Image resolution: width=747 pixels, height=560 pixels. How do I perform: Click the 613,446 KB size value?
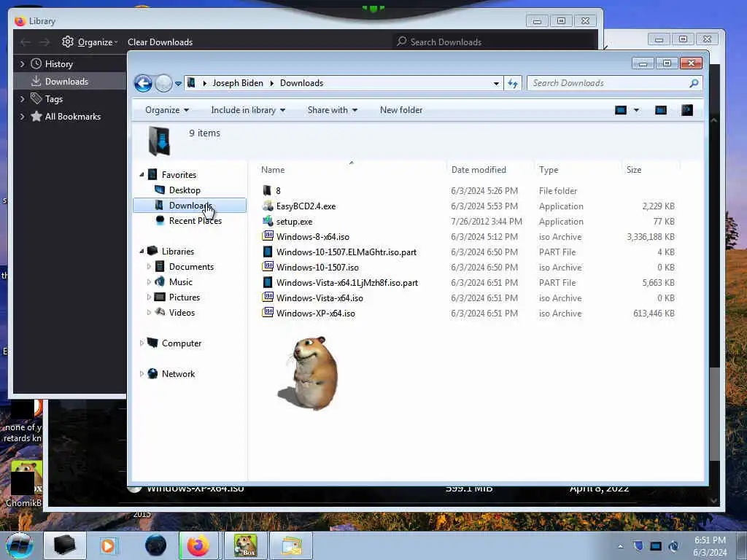point(654,314)
